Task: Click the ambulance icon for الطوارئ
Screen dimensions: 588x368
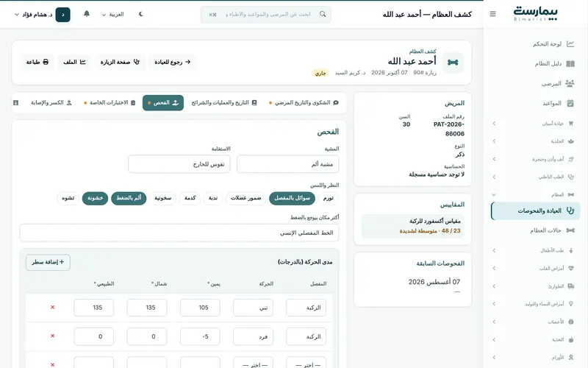Action: point(571,286)
